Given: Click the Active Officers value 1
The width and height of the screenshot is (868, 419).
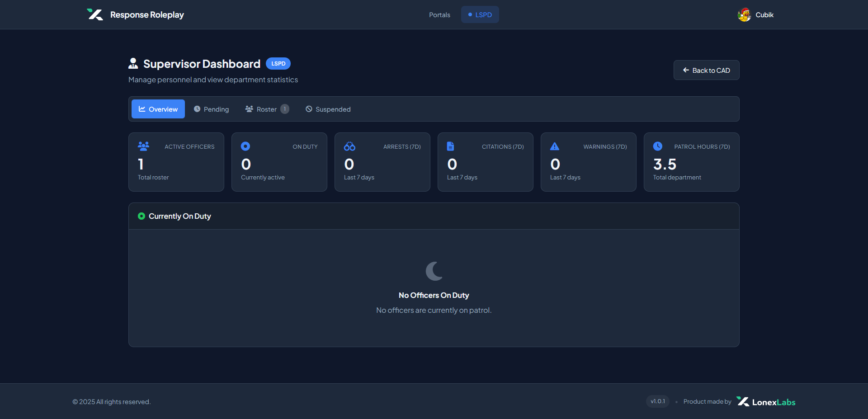Looking at the screenshot, I should (x=141, y=164).
